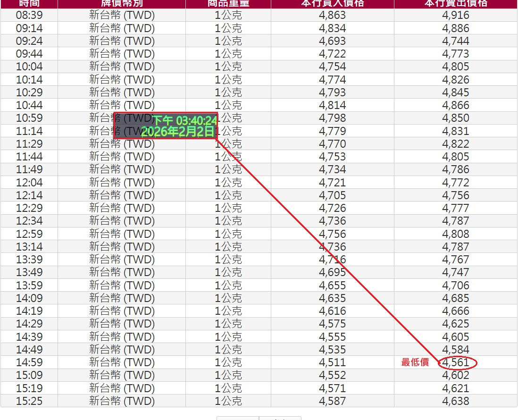
Task: Select the 13:14 time cell
Action: tap(29, 247)
